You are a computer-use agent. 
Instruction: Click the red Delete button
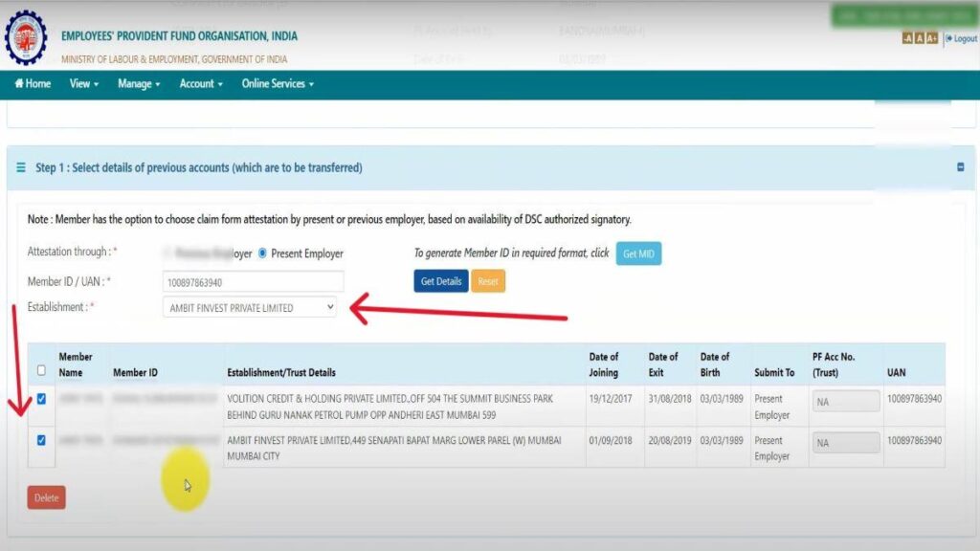[x=46, y=497]
